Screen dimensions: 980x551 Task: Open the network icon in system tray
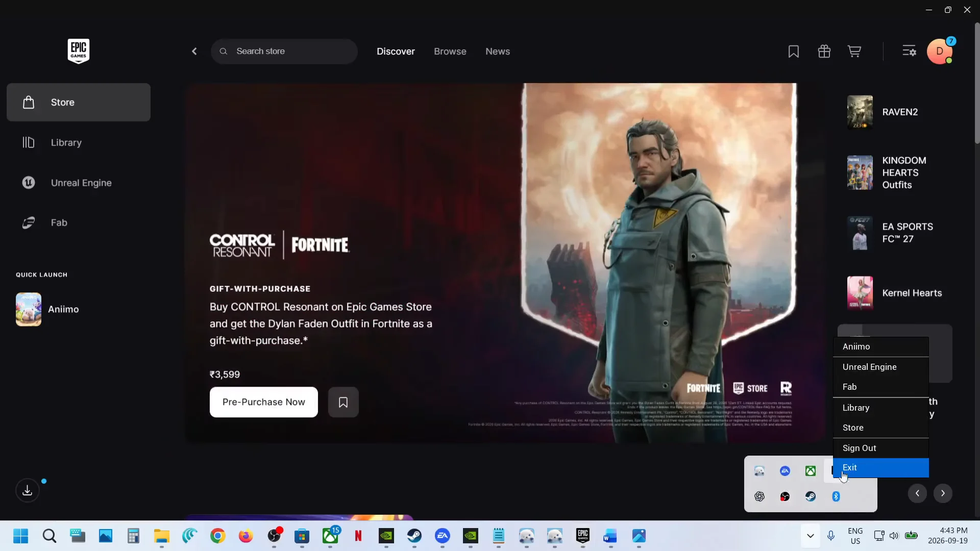879,536
